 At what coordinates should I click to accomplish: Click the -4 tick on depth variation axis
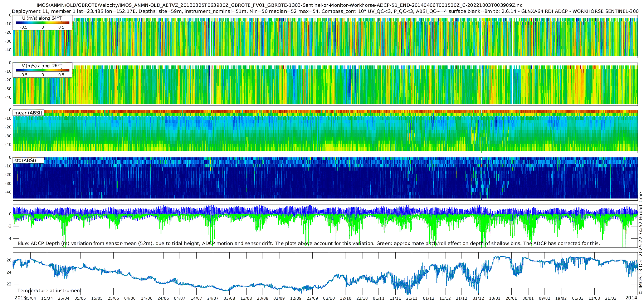tap(9, 238)
